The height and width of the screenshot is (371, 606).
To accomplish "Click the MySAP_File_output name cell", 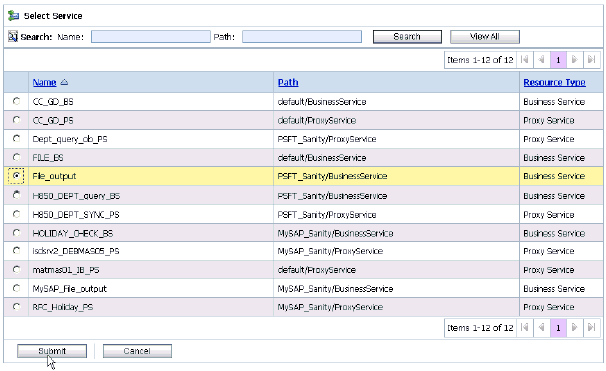I will [151, 289].
